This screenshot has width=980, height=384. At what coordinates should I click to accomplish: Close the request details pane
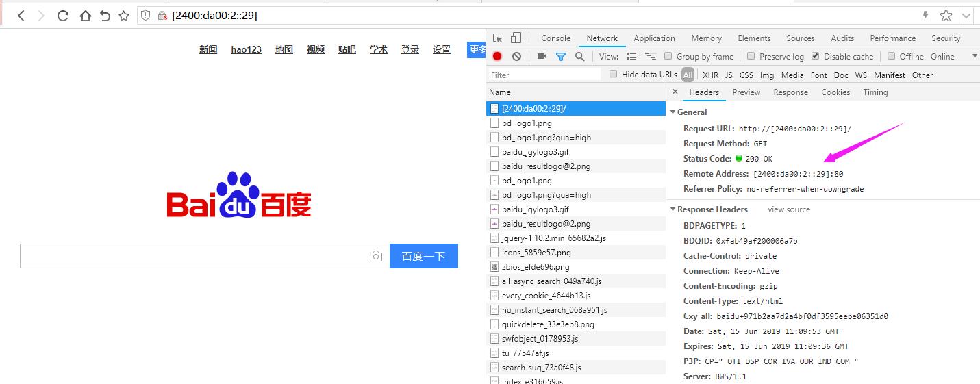pyautogui.click(x=675, y=92)
